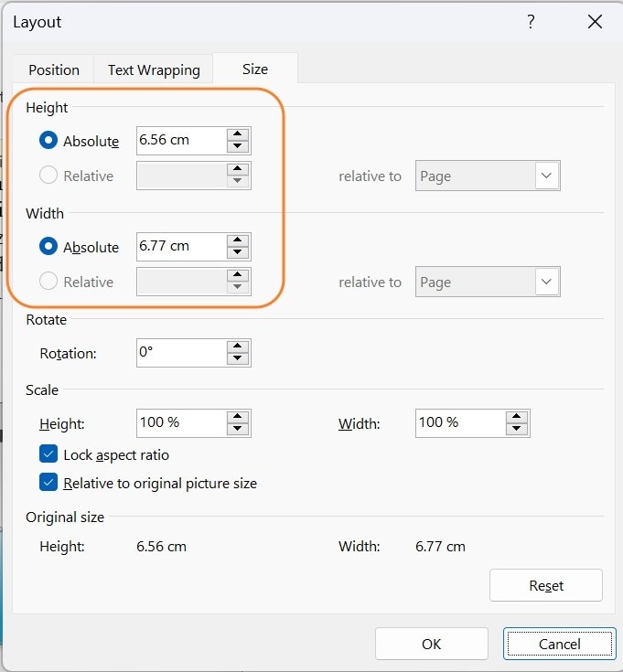Increase rotation angle with up arrow
Image resolution: width=623 pixels, height=672 pixels.
tap(238, 347)
